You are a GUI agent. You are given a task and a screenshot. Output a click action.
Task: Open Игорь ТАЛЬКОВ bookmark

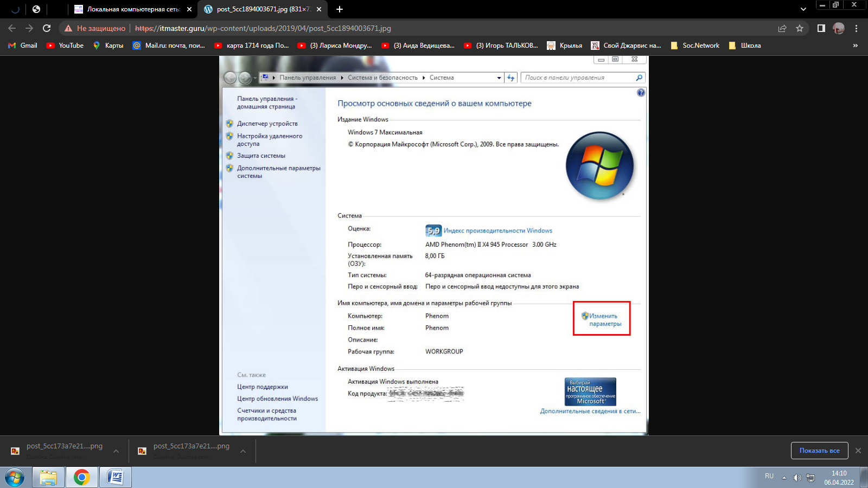point(501,46)
